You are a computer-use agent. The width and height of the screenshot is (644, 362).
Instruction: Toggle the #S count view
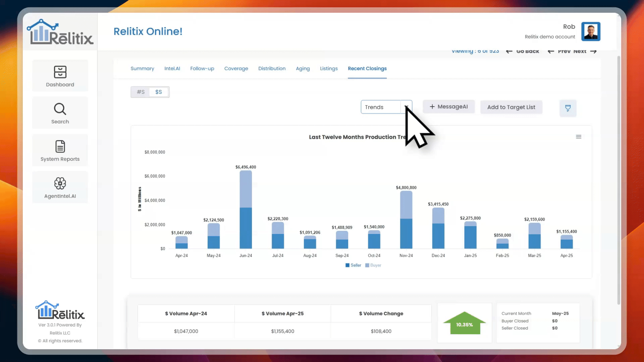(141, 92)
